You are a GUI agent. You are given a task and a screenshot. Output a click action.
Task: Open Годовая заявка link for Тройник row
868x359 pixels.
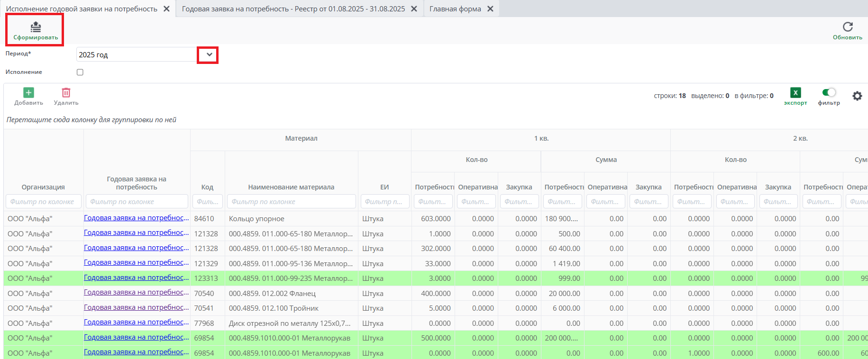click(x=136, y=307)
